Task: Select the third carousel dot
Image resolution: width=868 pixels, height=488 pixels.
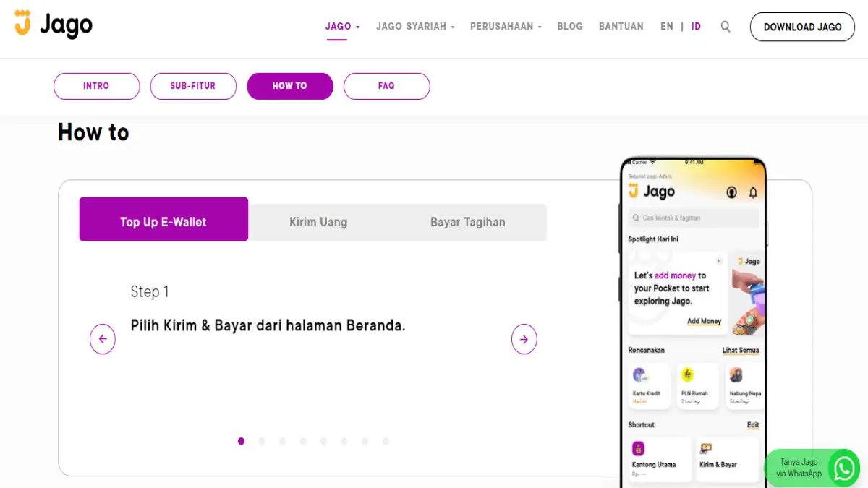Action: (282, 441)
